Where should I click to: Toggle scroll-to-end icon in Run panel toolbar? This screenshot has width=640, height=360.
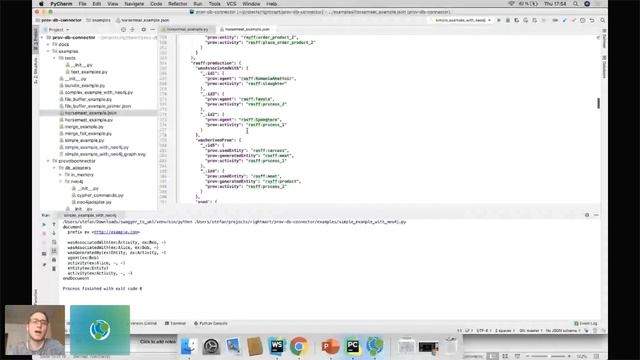[54, 251]
